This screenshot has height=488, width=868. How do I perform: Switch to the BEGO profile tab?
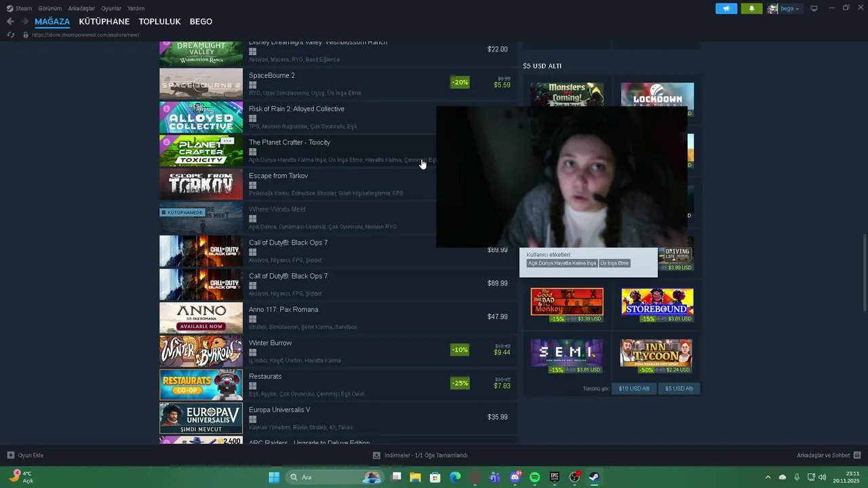point(201,22)
